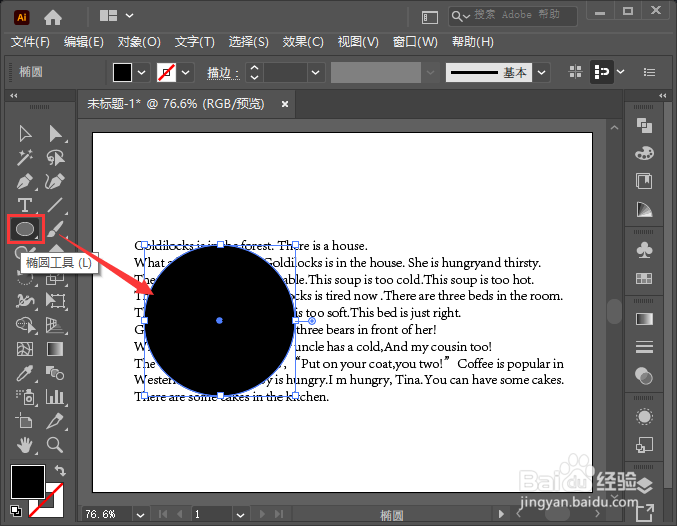Screen dimensions: 677x526
Task: Open the arrange documents dropdown
Action: (x=116, y=16)
